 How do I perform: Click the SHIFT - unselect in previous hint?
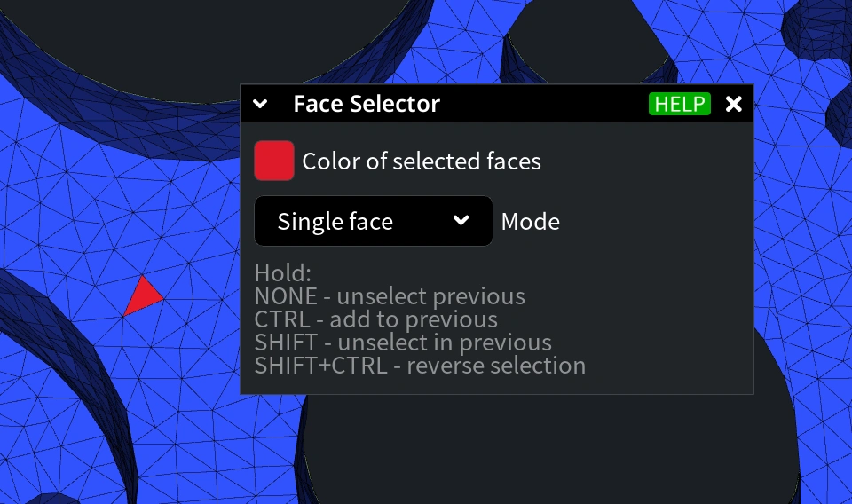click(403, 343)
